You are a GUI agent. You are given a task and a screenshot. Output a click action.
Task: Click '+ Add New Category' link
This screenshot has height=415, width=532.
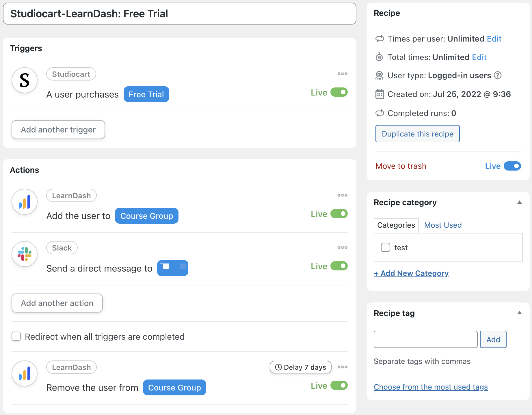point(411,273)
